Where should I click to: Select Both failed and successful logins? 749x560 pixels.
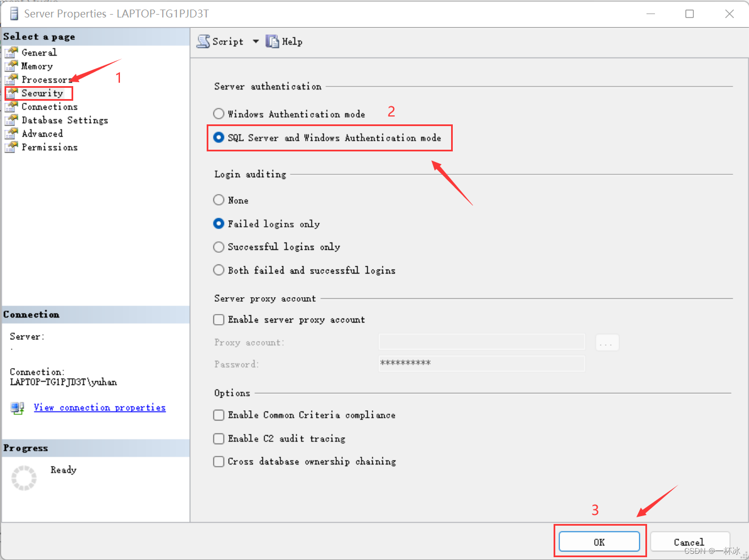(x=219, y=270)
